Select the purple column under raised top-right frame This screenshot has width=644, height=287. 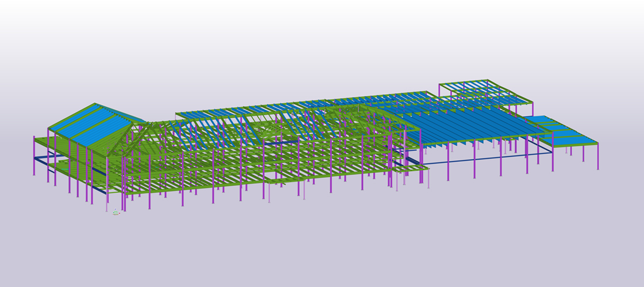coord(532,109)
